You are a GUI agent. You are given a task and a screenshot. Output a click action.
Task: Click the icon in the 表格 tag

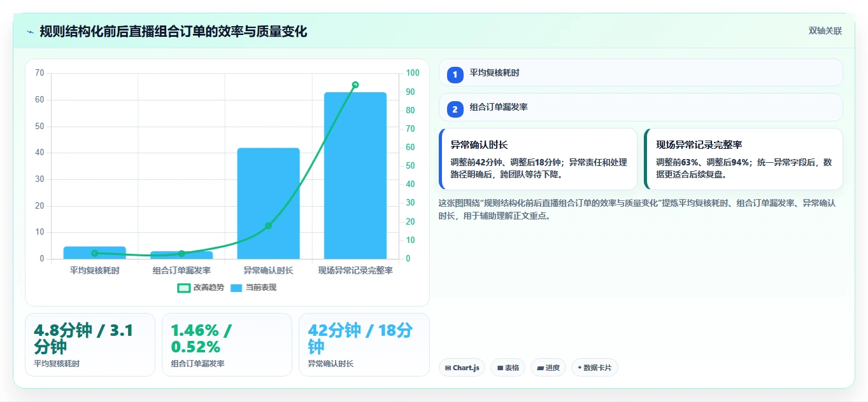click(501, 368)
